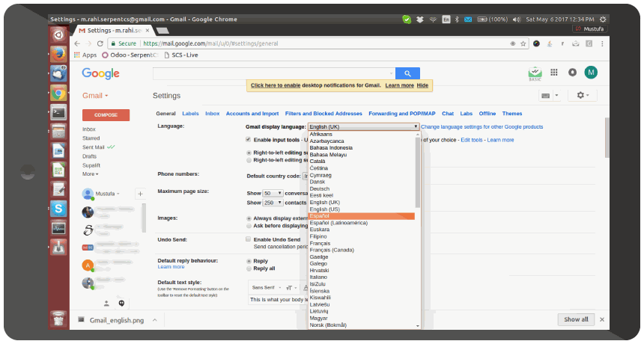
Task: Open the green M account avatar
Action: coord(591,72)
